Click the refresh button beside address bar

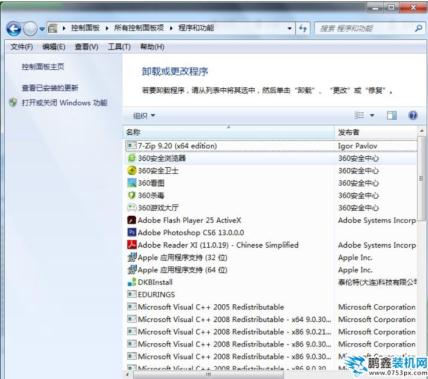pyautogui.click(x=303, y=28)
